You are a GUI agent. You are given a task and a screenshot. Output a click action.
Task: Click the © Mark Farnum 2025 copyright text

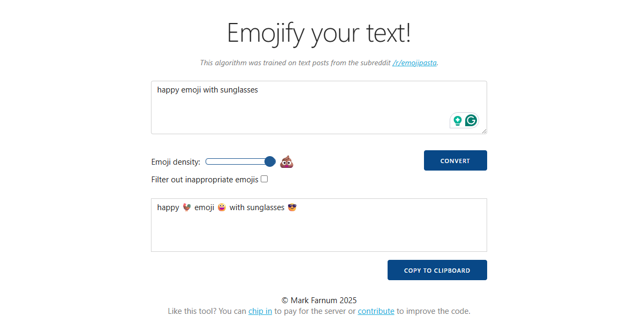(319, 300)
